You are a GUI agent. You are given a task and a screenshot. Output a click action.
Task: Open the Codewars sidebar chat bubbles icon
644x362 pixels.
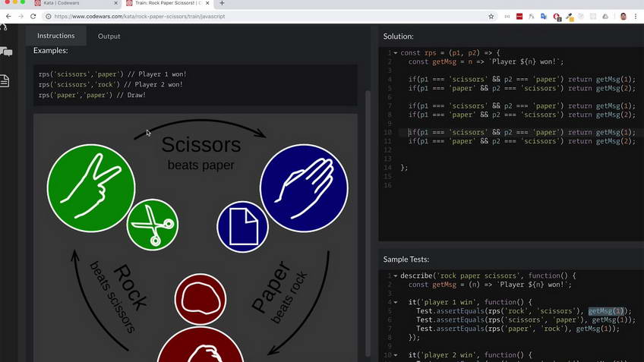tap(6, 52)
